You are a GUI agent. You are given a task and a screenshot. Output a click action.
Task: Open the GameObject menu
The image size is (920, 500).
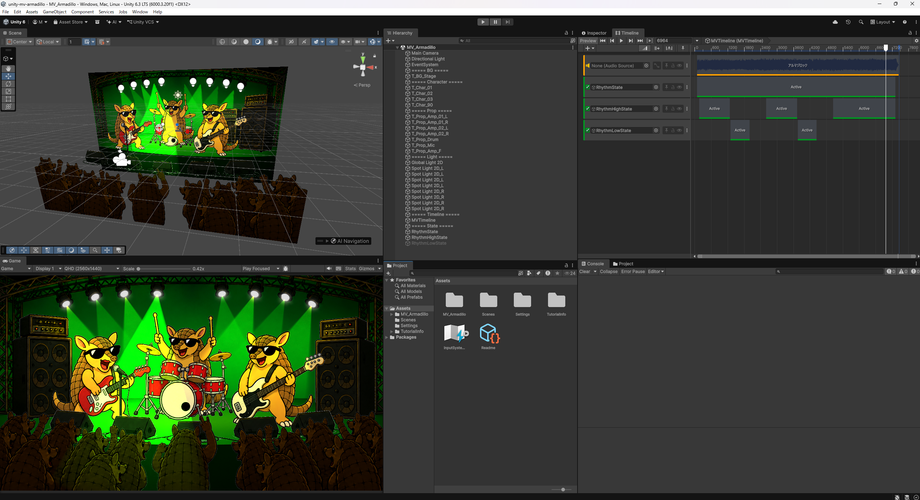click(x=55, y=12)
